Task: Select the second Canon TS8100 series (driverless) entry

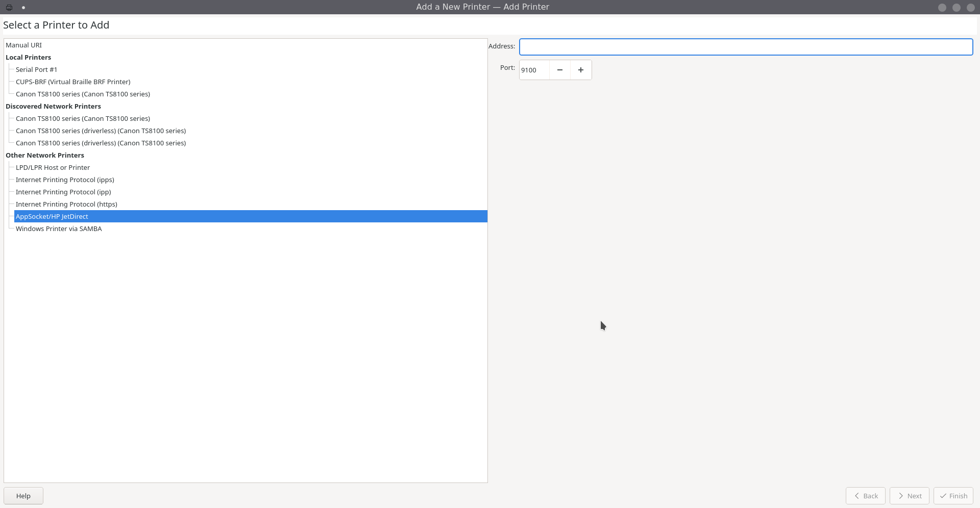Action: click(x=251, y=143)
